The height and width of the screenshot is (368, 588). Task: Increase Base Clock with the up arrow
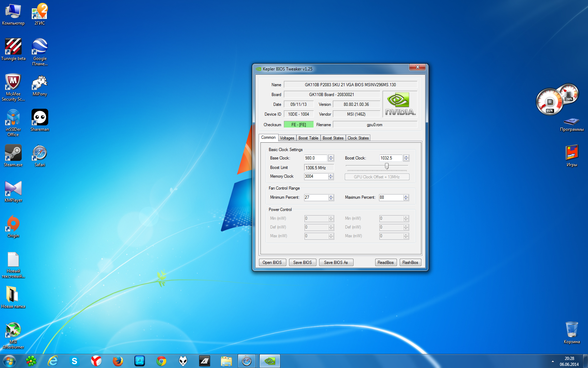click(331, 157)
